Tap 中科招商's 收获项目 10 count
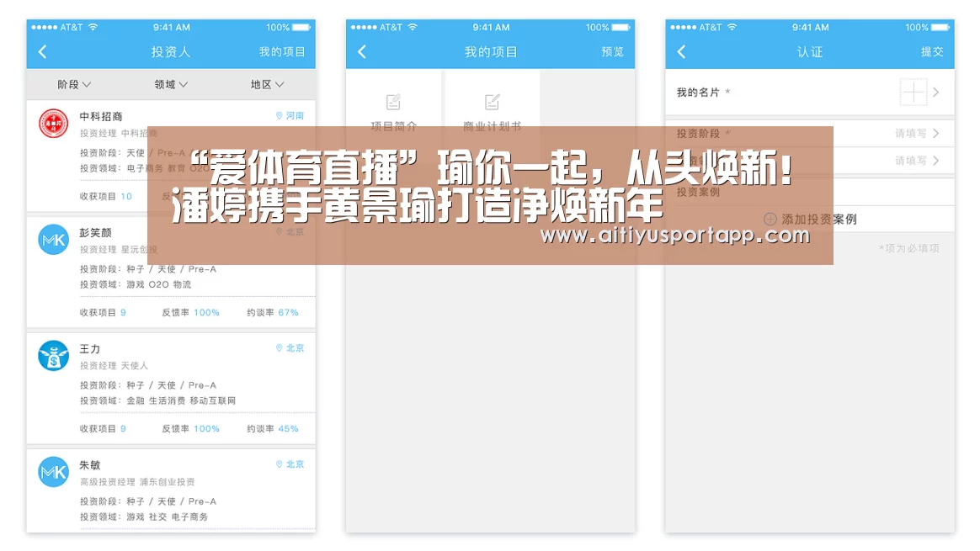The width and height of the screenshot is (980, 551). [x=126, y=196]
